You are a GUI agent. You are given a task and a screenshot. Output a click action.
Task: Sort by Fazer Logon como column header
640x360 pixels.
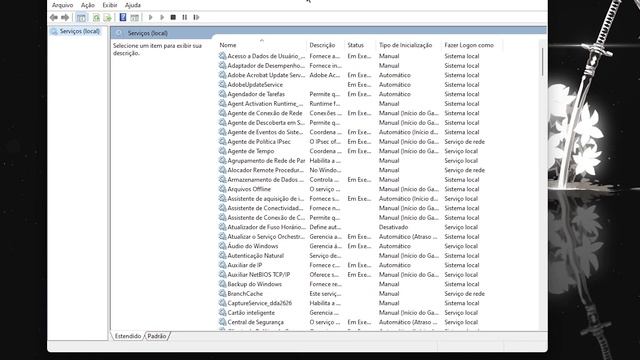472,45
